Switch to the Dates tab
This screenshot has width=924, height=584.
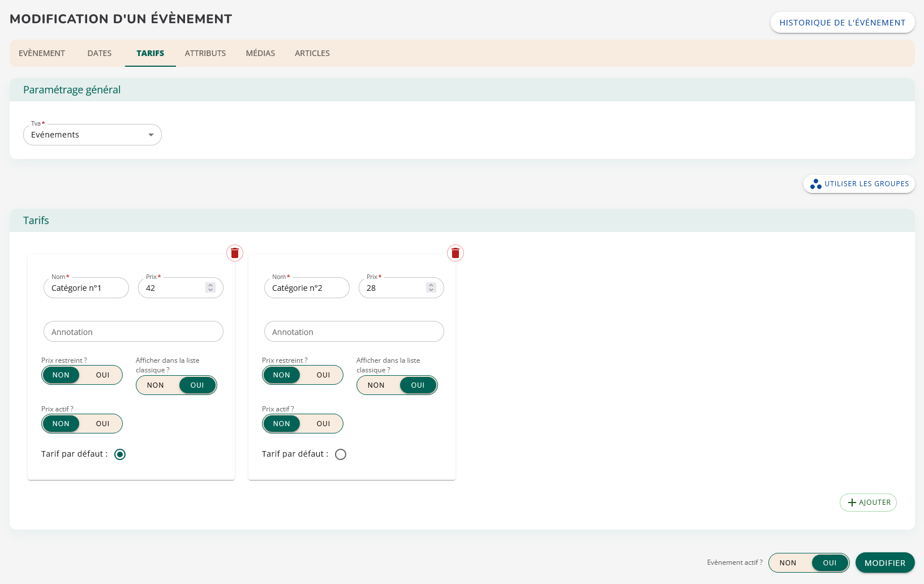[x=100, y=53]
